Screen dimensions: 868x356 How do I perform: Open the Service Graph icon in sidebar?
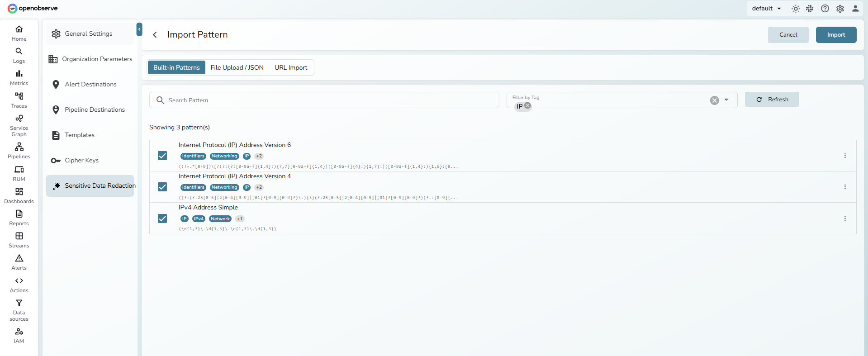(19, 119)
